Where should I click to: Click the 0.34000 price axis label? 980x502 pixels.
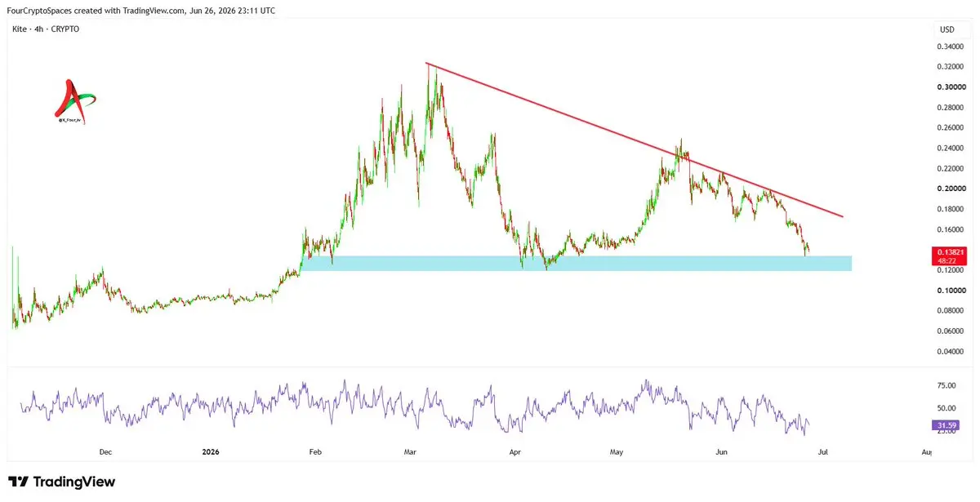coord(951,47)
